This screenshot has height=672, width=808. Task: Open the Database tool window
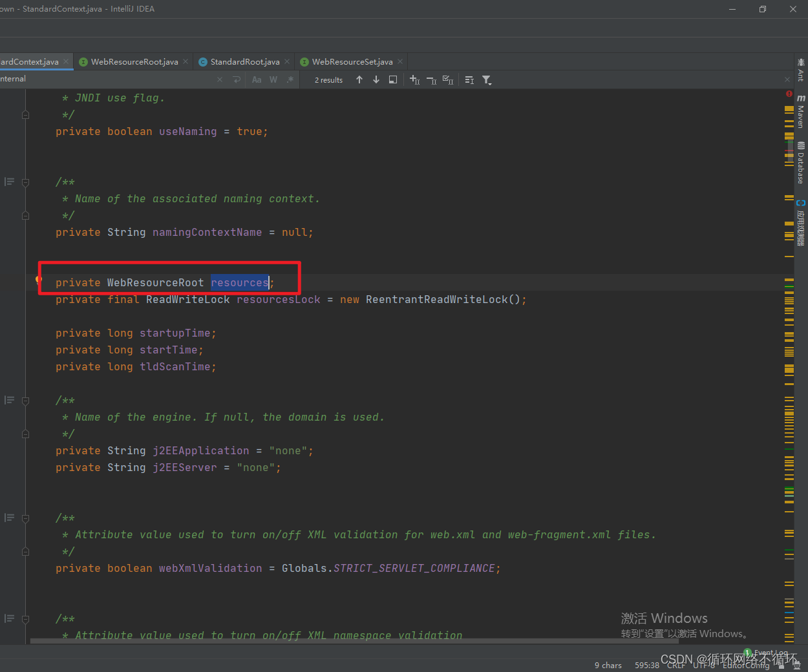[x=801, y=158]
